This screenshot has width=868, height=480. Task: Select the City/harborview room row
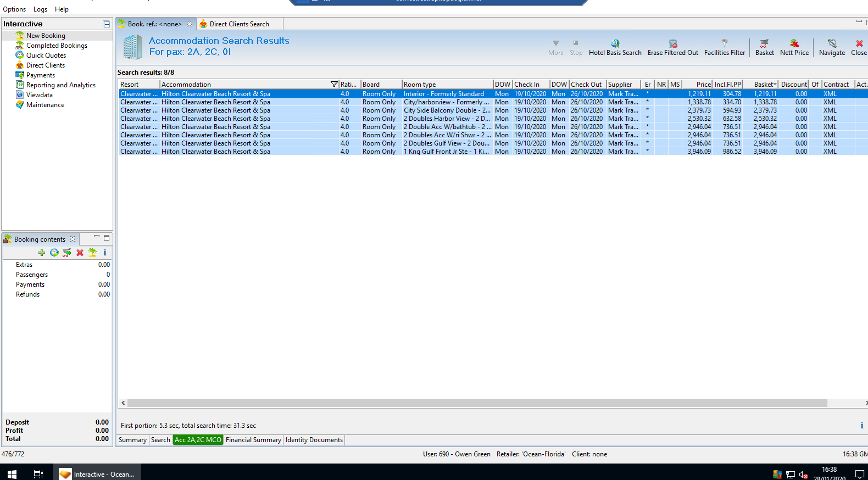(x=493, y=102)
